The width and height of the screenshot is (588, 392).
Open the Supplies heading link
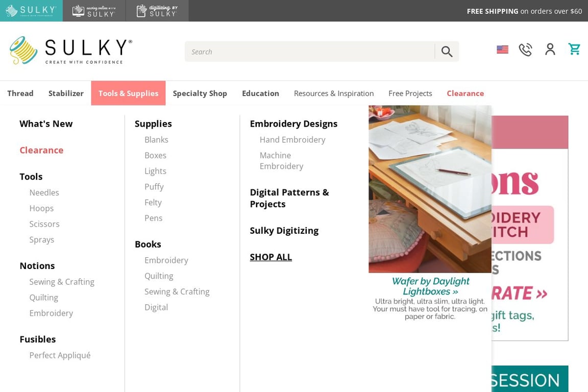tap(153, 124)
